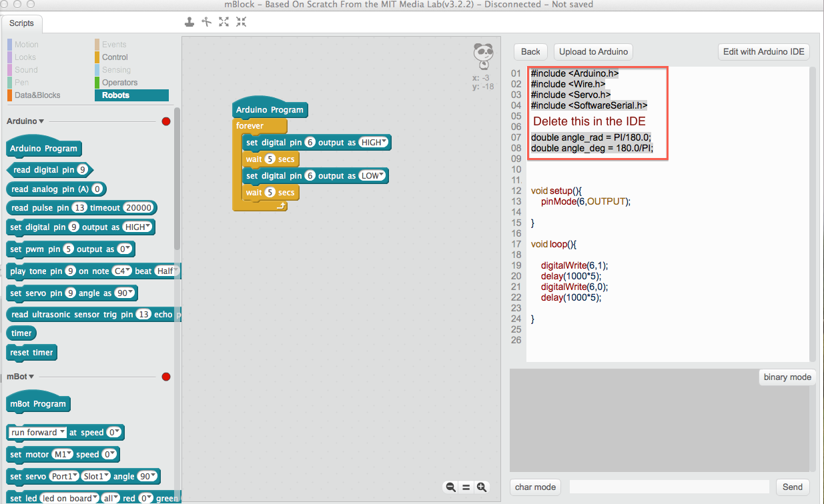824x504 pixels.
Task: Edit timeout value 20000 field
Action: click(139, 208)
